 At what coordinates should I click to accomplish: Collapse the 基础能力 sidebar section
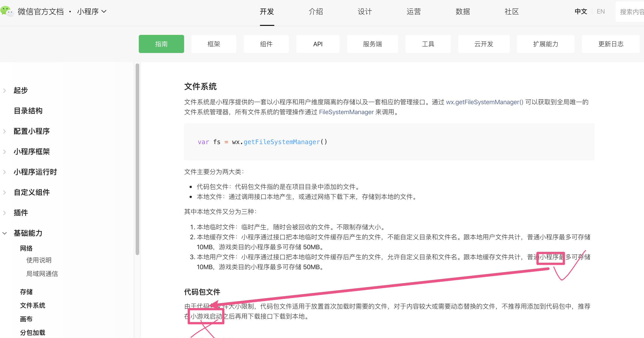pyautogui.click(x=5, y=233)
